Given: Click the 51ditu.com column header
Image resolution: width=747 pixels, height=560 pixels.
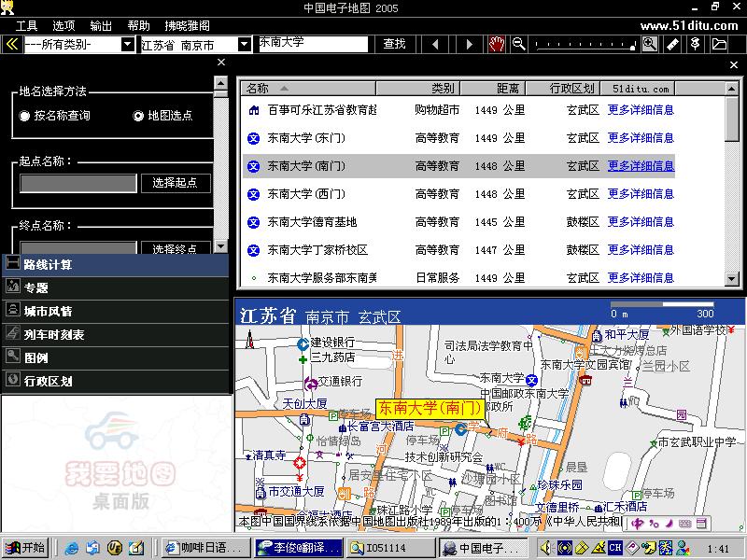Looking at the screenshot, I should (x=638, y=89).
